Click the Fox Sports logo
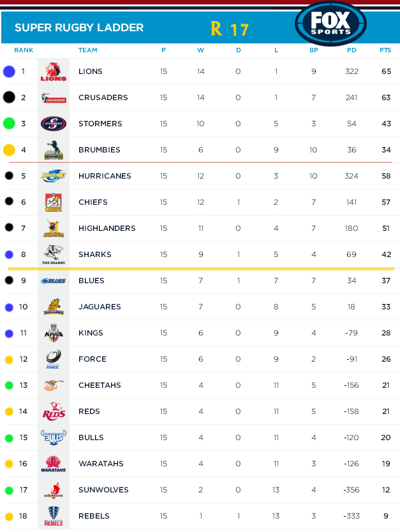Viewport: 400px width, 532px height. tap(330, 24)
